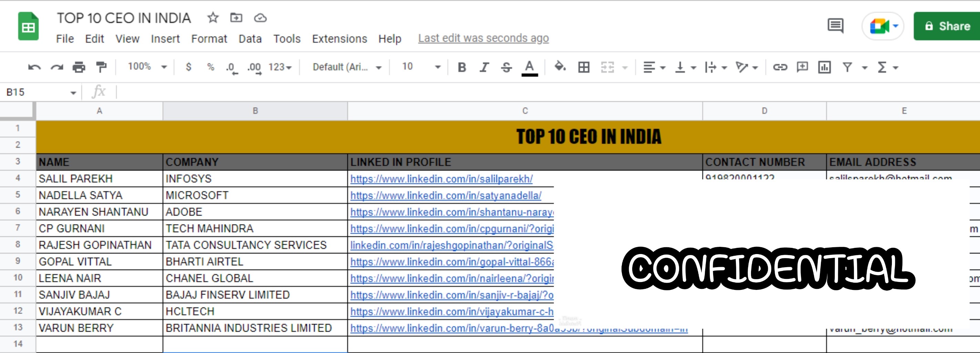Screen dimensions: 980x353
Task: Open the File menu
Action: (65, 39)
